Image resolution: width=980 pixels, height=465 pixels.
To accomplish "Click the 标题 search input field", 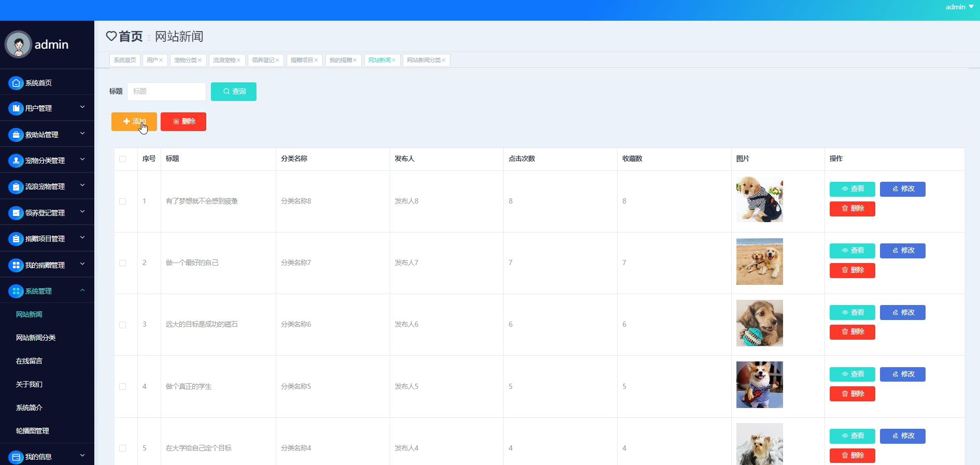I will [166, 92].
